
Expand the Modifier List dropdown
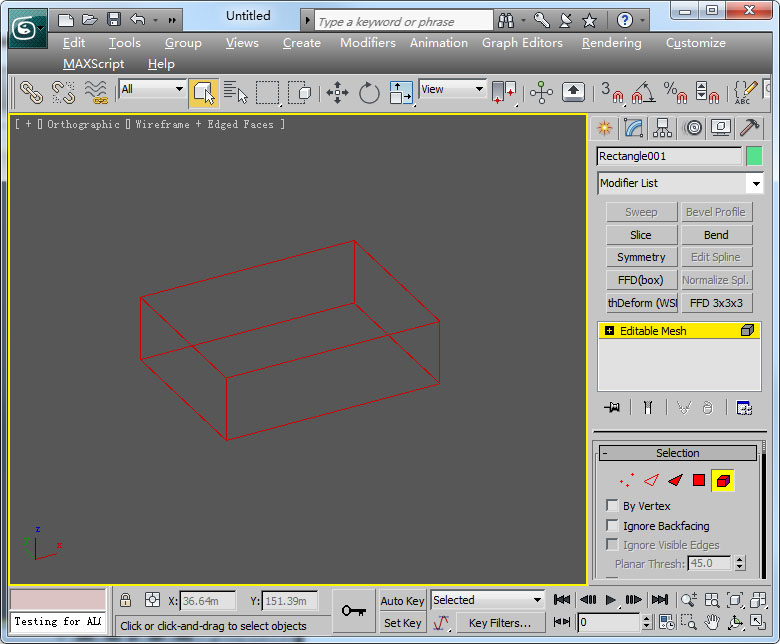click(x=756, y=184)
